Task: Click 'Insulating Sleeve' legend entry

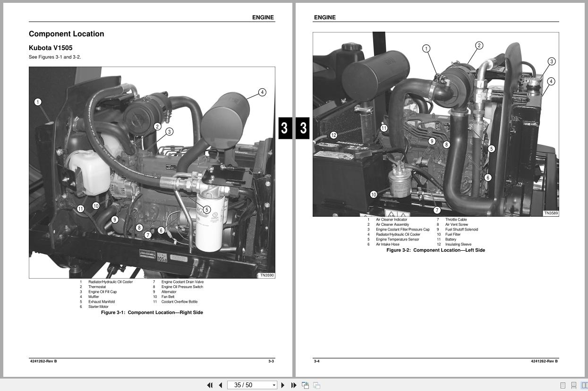Action: (459, 245)
